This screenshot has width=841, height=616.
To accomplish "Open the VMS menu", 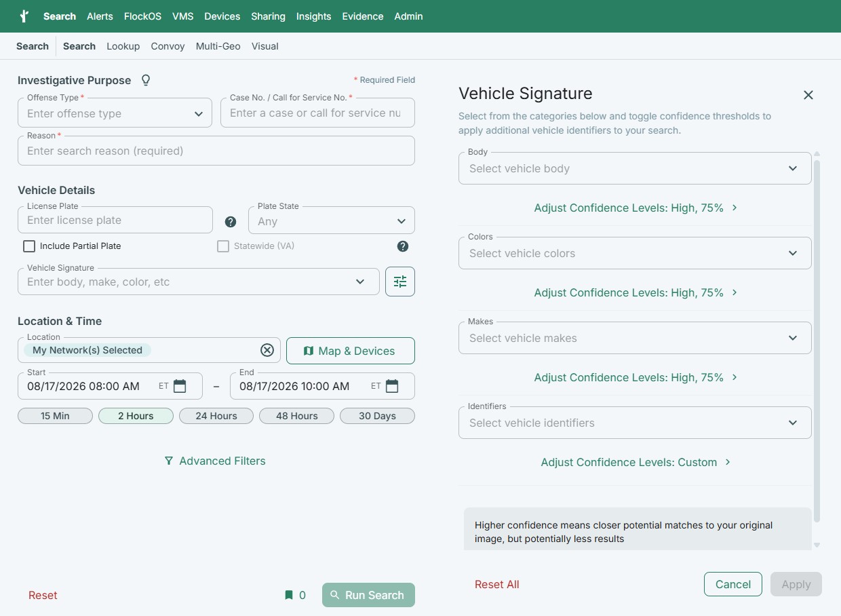I will click(x=183, y=16).
